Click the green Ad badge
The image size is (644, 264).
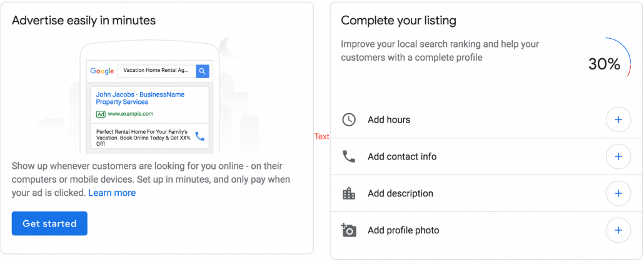point(101,114)
